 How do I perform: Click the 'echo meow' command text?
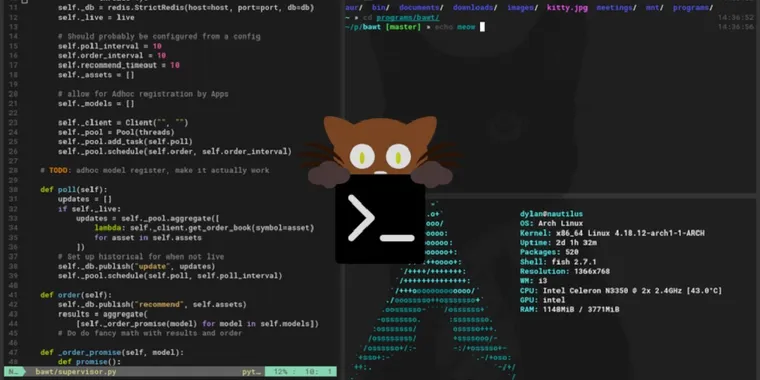coord(455,27)
